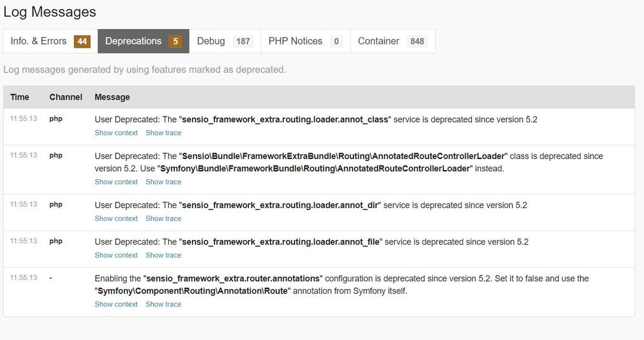
Task: Click the 848 count badge on Container
Action: [x=417, y=42]
